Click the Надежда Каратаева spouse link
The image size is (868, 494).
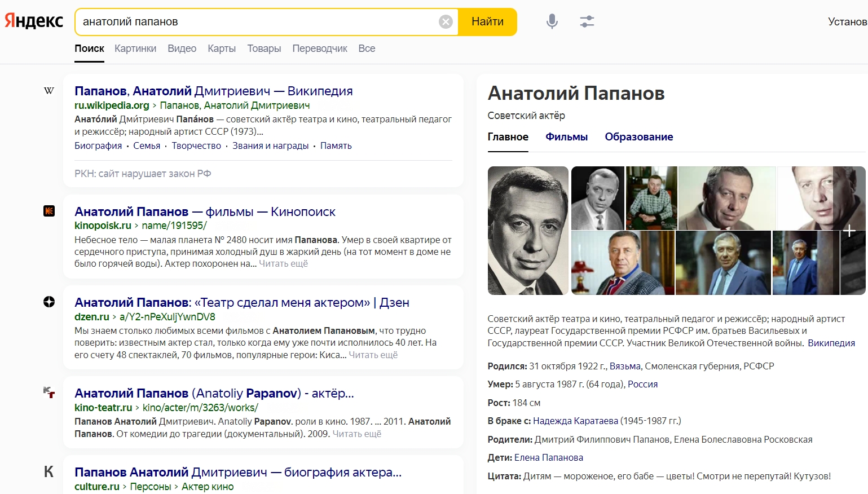575,421
